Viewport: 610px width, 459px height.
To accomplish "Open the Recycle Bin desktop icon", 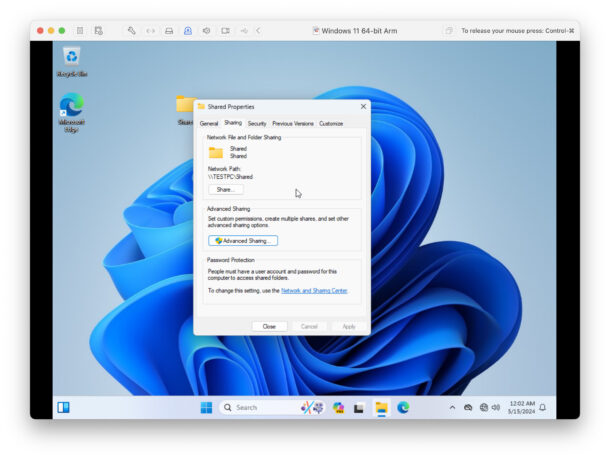I will (71, 60).
